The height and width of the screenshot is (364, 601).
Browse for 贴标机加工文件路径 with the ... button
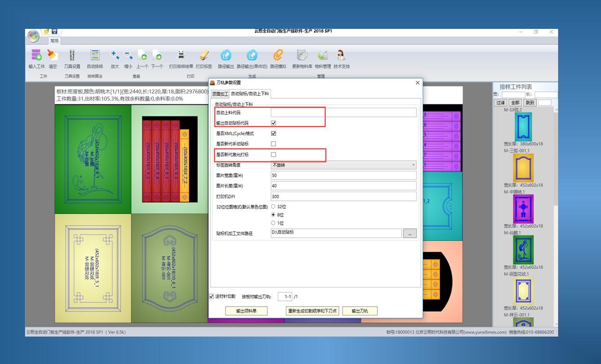tap(410, 233)
